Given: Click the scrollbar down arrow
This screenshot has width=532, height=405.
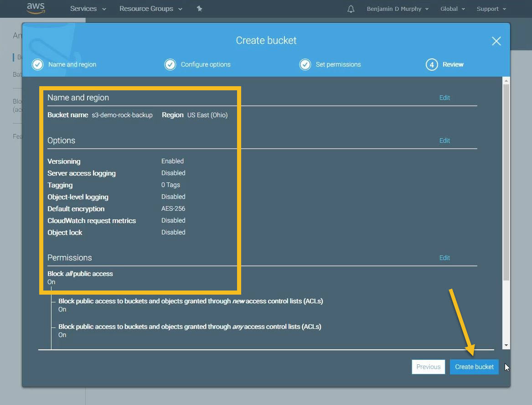Looking at the screenshot, I should point(506,345).
